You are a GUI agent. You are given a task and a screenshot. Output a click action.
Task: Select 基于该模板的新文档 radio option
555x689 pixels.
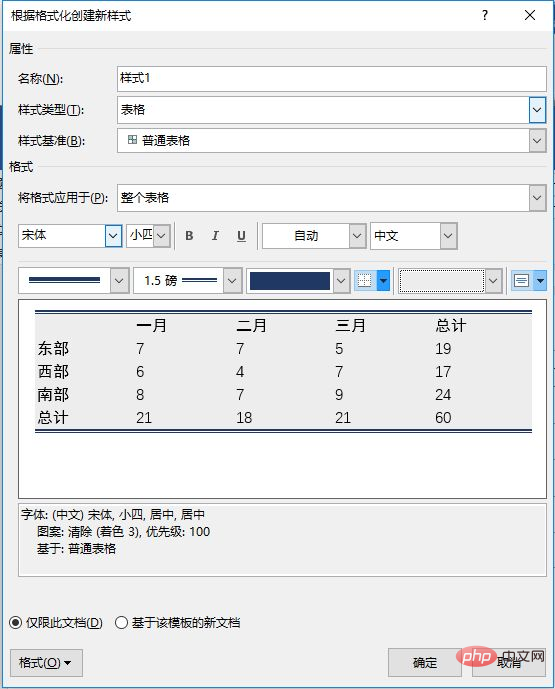point(177,623)
